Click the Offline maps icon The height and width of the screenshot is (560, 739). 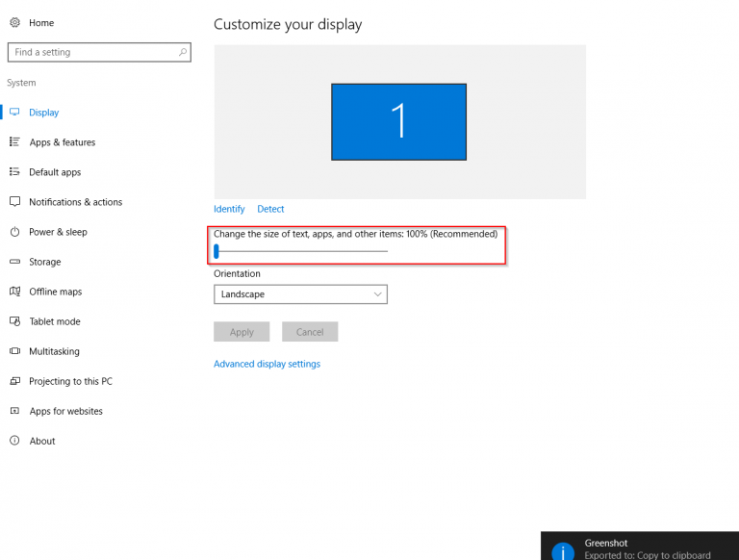(x=14, y=292)
